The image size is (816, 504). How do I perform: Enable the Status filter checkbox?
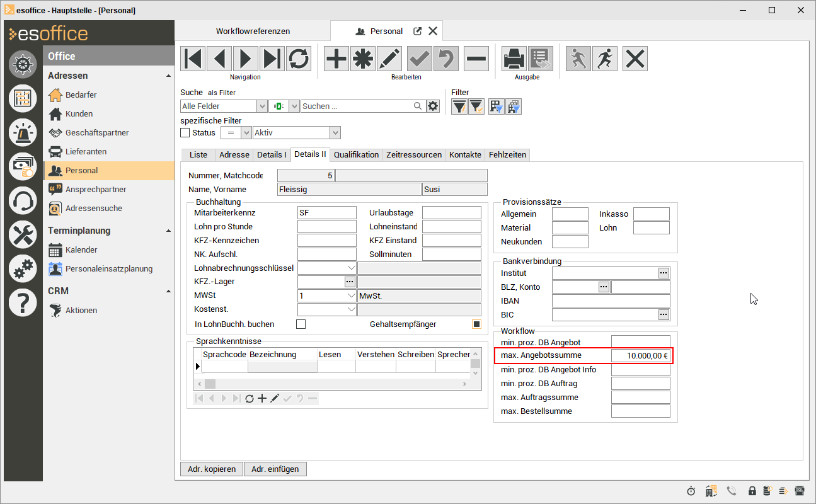185,133
